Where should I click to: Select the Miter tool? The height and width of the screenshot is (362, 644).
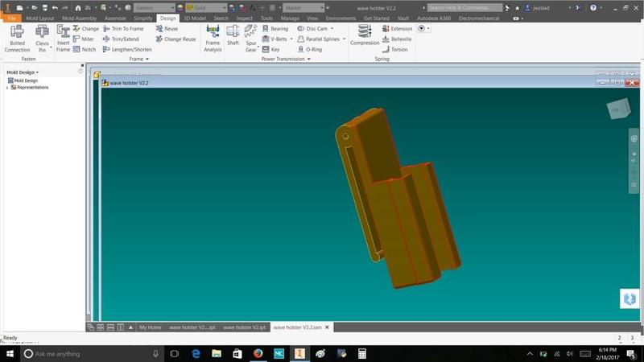[x=84, y=39]
